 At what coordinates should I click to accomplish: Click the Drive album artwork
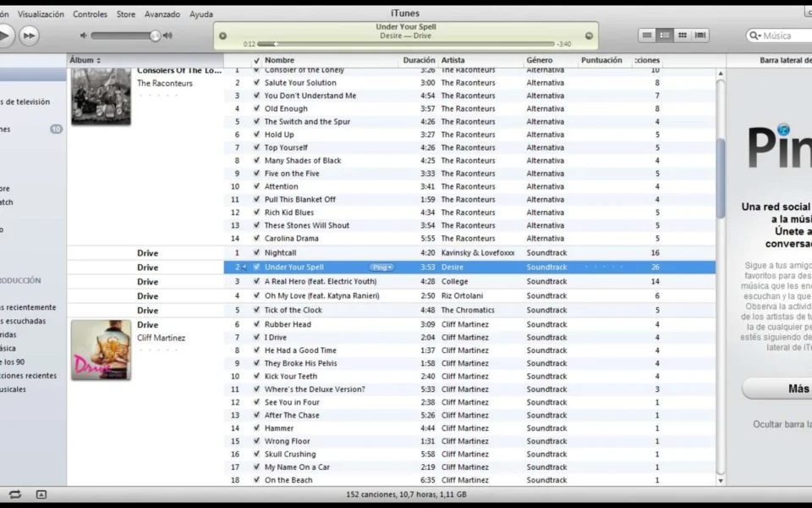[101, 350]
